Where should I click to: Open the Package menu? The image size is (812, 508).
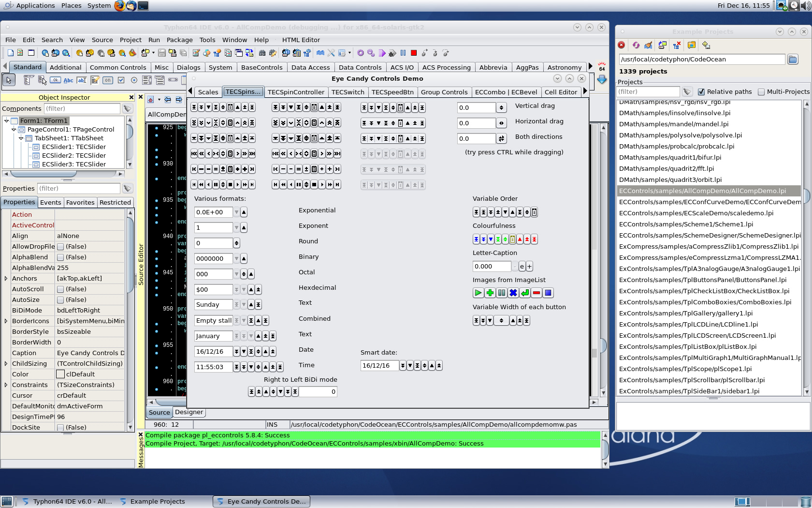click(179, 40)
